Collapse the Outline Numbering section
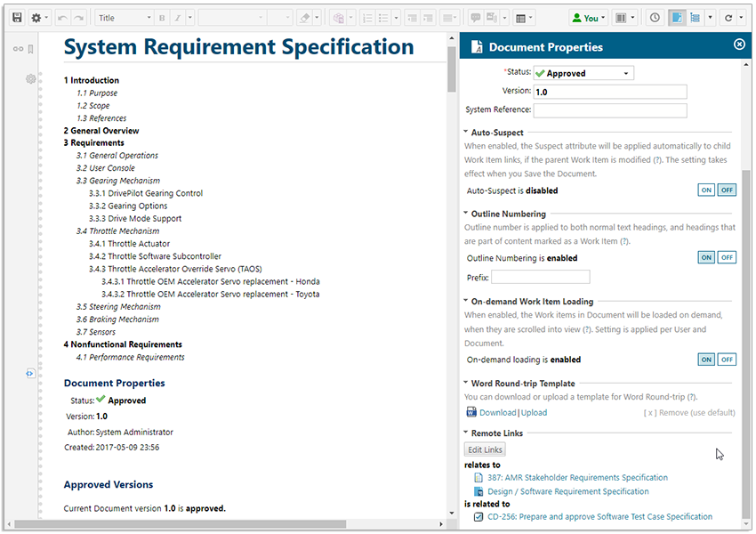The height and width of the screenshot is (534, 756). pyautogui.click(x=466, y=213)
